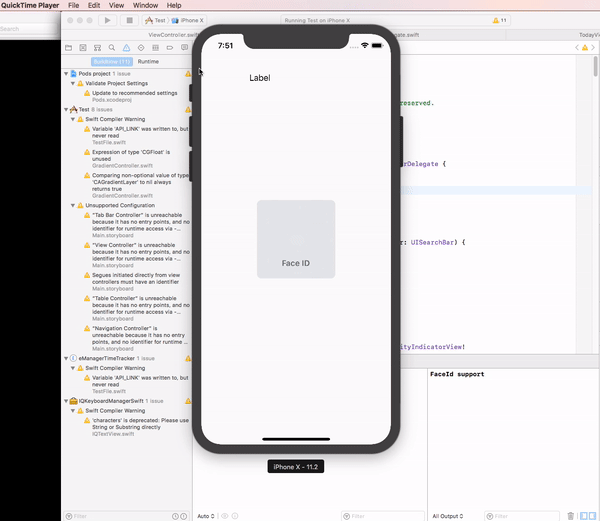This screenshot has width=600, height=521.
Task: Select 'characters is deprecated' warning
Action: pos(140,424)
